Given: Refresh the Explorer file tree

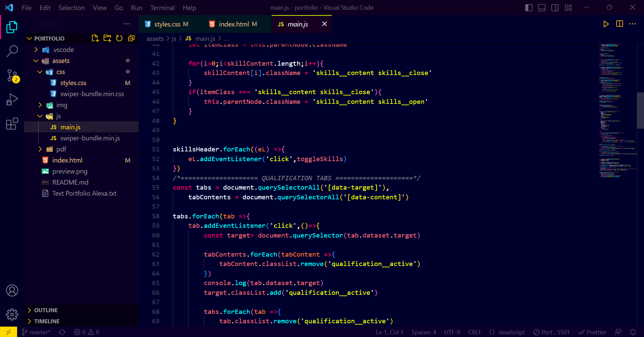Looking at the screenshot, I should click(119, 38).
